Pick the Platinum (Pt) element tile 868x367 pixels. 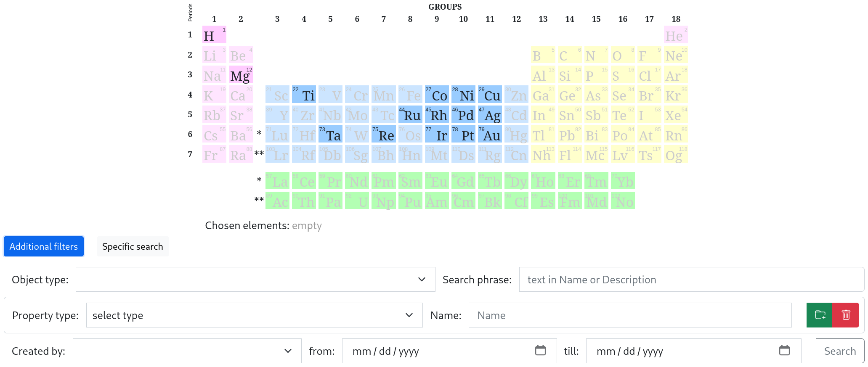pyautogui.click(x=463, y=135)
